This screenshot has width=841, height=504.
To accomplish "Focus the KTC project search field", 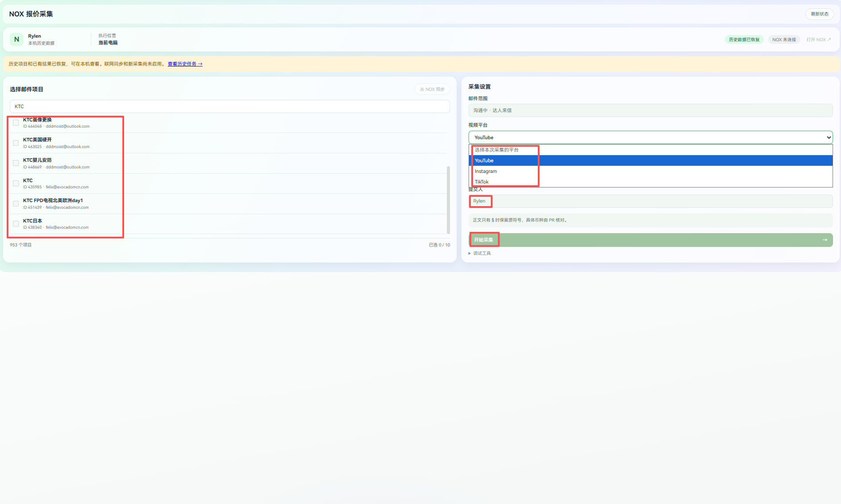I will 230,106.
